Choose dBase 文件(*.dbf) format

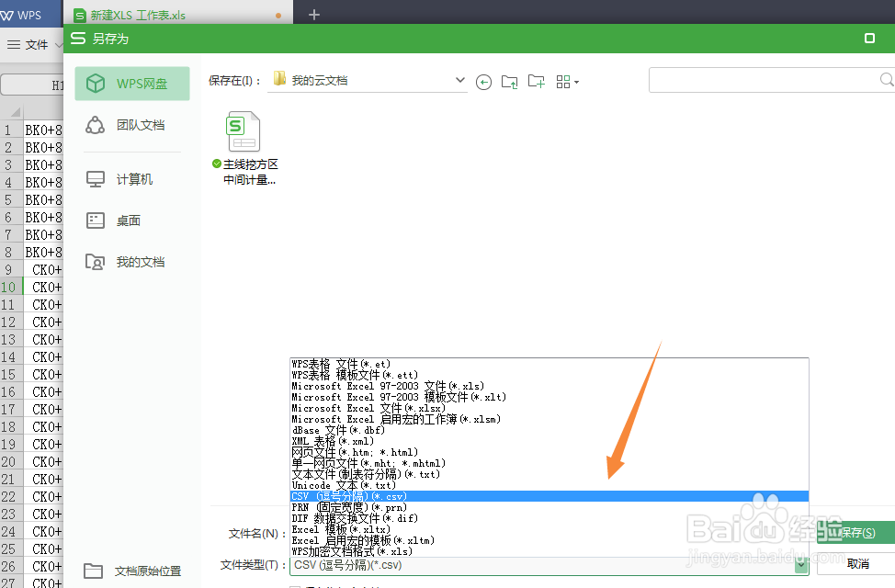[x=549, y=431]
